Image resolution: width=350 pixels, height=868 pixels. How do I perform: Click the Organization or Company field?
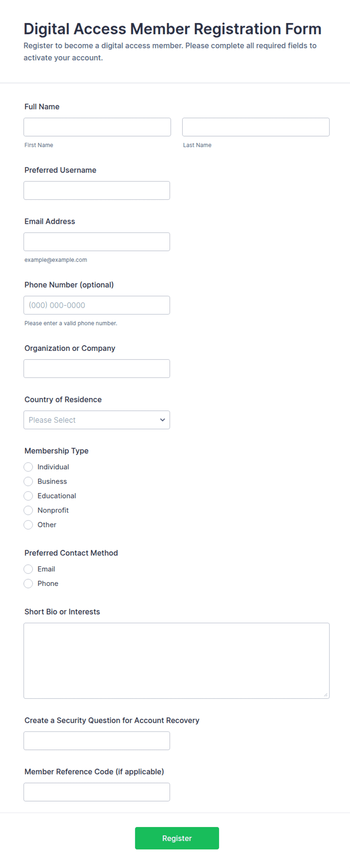coord(97,369)
